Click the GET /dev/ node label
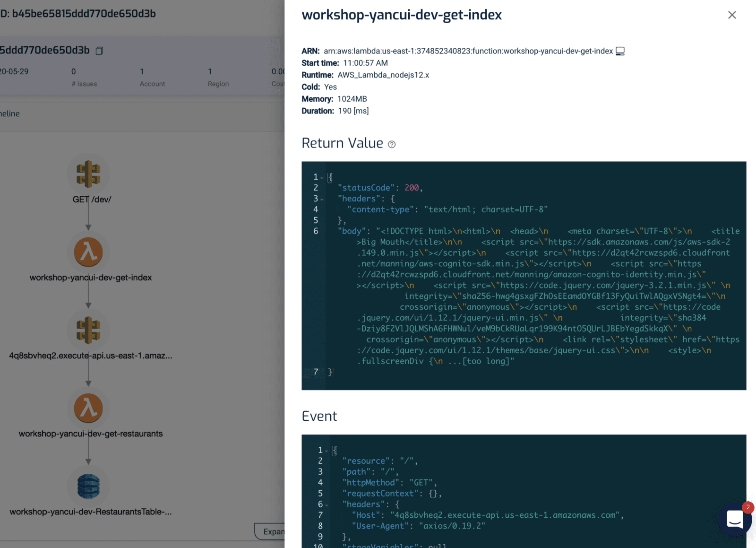756x548 pixels. (92, 200)
